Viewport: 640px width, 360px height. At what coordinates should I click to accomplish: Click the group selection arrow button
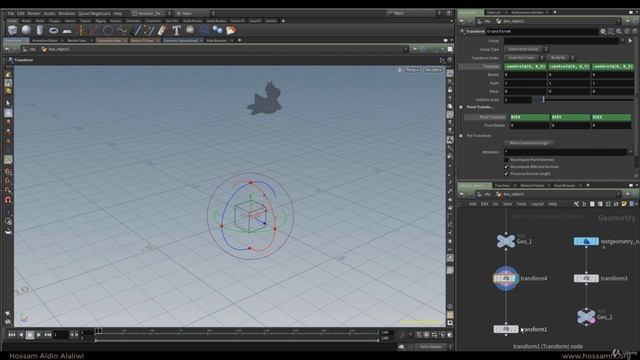631,40
